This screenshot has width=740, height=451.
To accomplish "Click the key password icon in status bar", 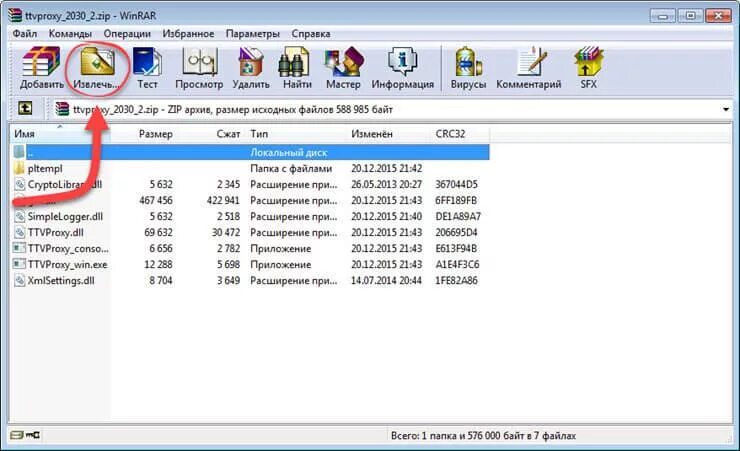I will coord(33,435).
